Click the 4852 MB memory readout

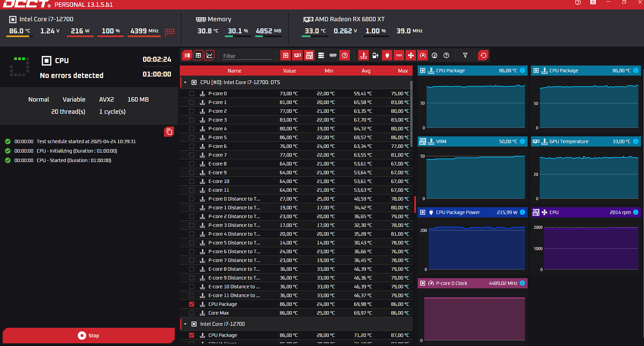(x=268, y=31)
